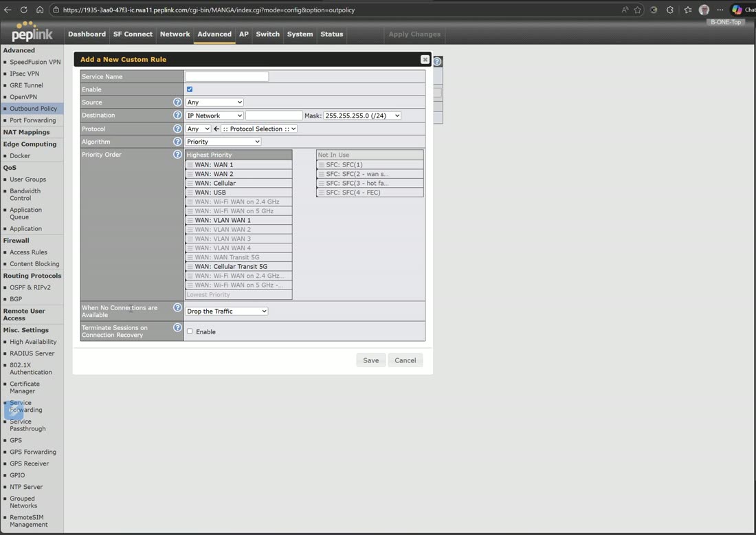This screenshot has height=535, width=756.
Task: Open help for Terminate Sessions option
Action: [177, 327]
